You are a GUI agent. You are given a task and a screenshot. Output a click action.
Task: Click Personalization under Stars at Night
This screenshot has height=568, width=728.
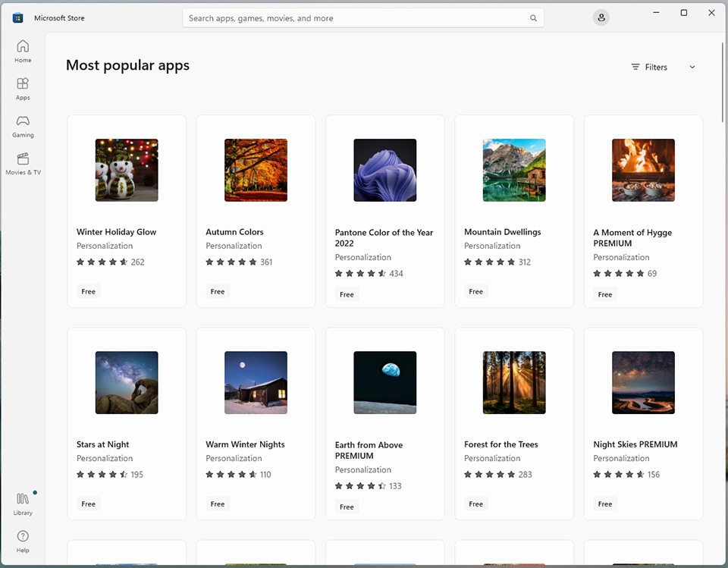click(105, 458)
